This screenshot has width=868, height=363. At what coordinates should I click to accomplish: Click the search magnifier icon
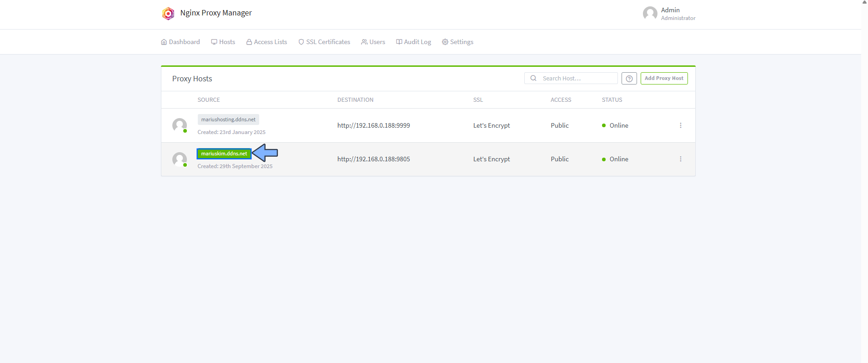[x=533, y=78]
